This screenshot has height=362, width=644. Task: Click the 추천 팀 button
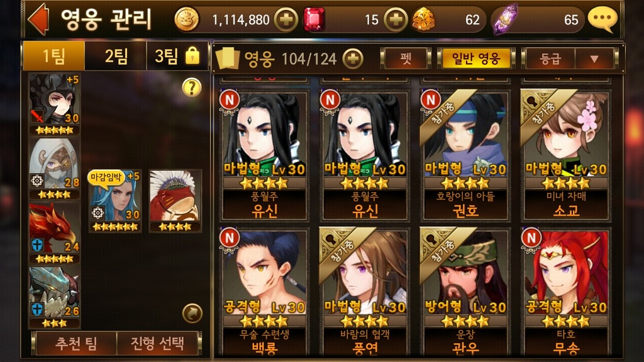tap(75, 343)
